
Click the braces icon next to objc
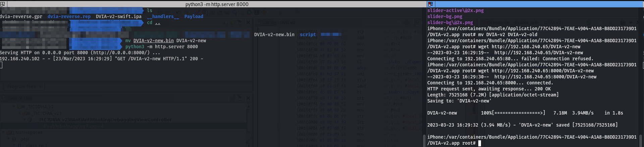[14, 139]
